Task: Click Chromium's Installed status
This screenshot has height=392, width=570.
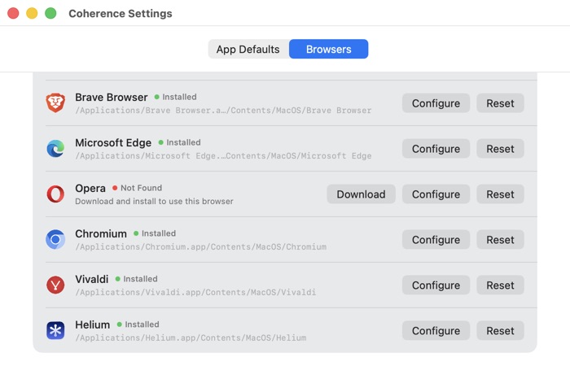Action: click(155, 233)
